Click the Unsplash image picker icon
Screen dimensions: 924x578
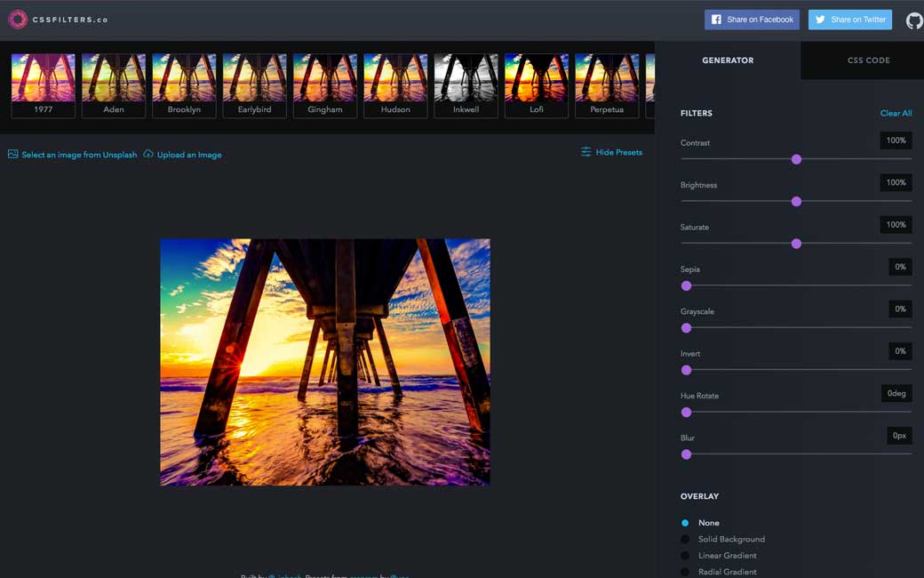tap(12, 154)
